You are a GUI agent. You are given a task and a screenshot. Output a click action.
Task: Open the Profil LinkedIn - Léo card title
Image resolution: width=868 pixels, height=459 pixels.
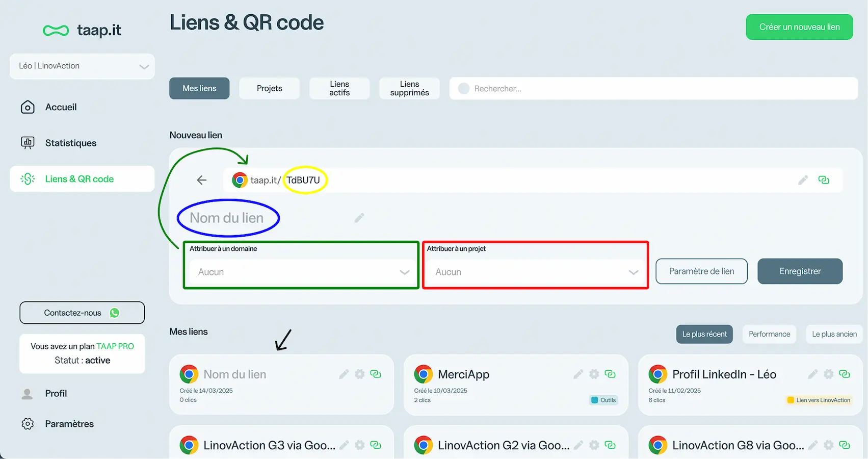tap(724, 374)
